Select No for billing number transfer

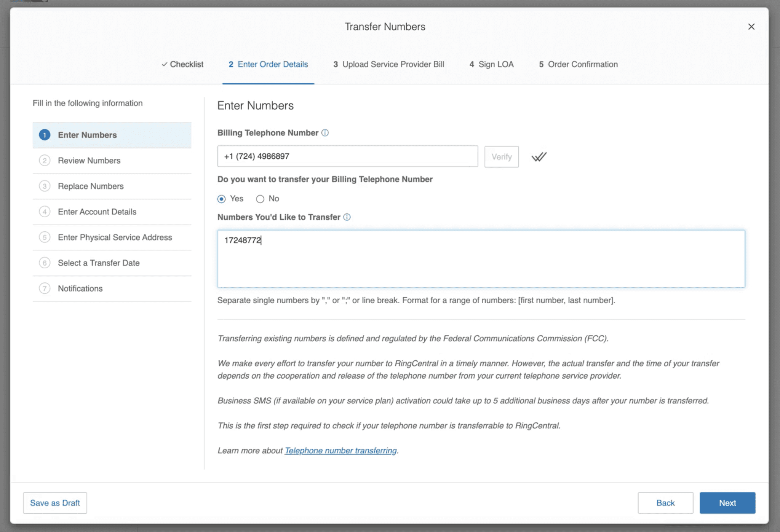pyautogui.click(x=260, y=199)
